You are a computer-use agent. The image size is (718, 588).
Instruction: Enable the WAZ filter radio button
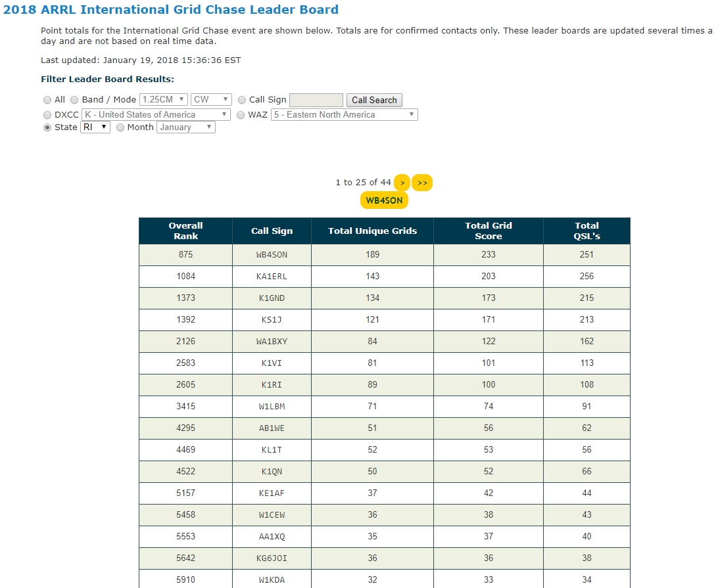[x=241, y=115]
